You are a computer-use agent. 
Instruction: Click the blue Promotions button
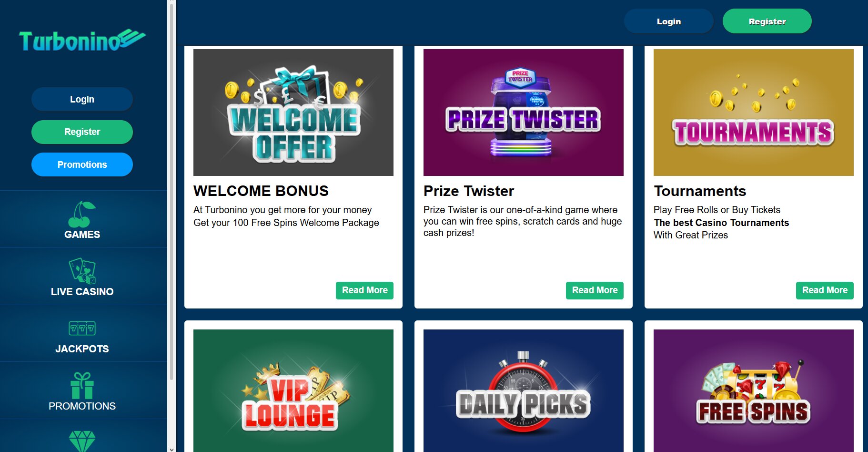tap(82, 164)
